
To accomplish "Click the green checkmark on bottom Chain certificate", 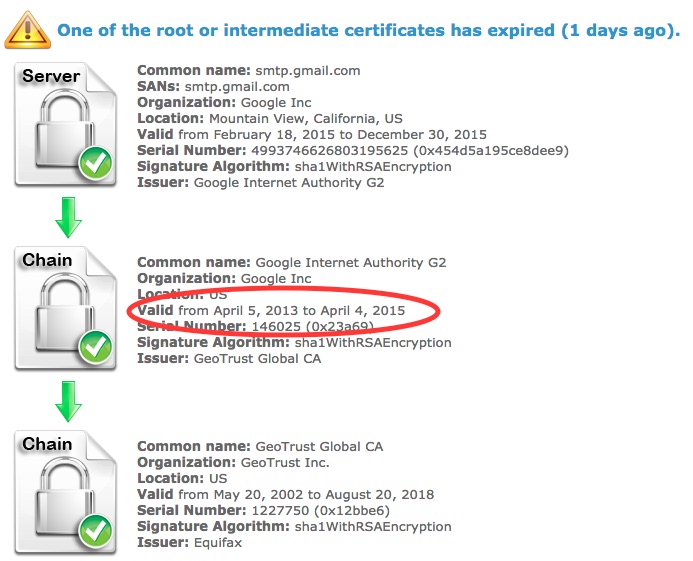I will pos(96,534).
